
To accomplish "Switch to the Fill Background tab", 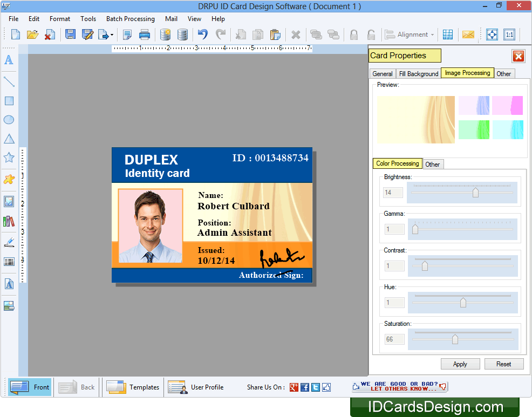I will (418, 73).
